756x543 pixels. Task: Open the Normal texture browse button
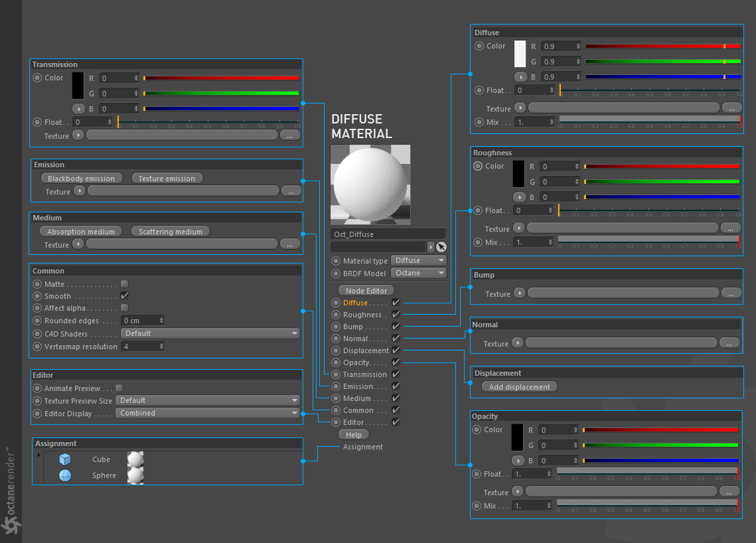729,343
